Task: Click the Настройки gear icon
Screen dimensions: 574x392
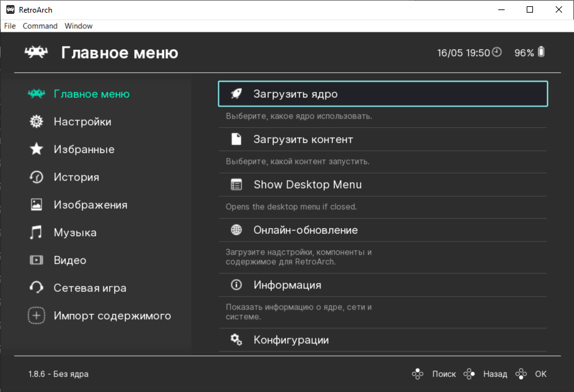Action: tap(36, 122)
